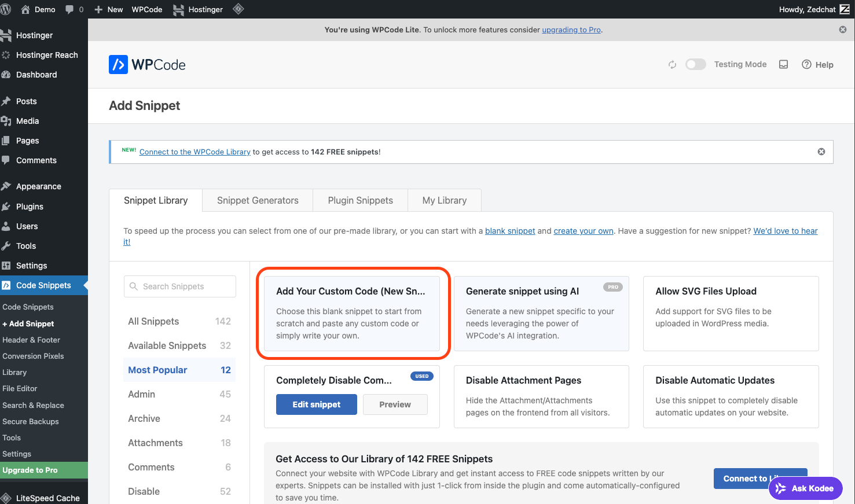The image size is (855, 504).
Task: Click the WPCode logo icon
Action: tap(118, 65)
